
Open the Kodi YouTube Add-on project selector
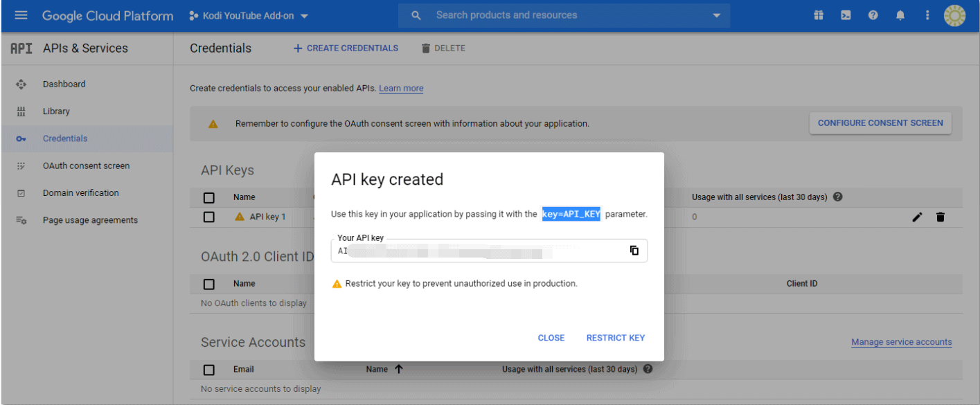coord(249,15)
